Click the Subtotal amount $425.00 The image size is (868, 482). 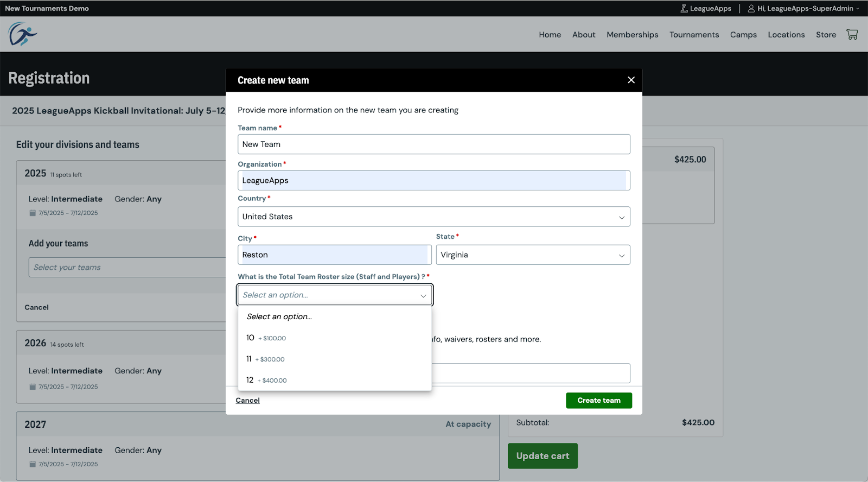(698, 422)
